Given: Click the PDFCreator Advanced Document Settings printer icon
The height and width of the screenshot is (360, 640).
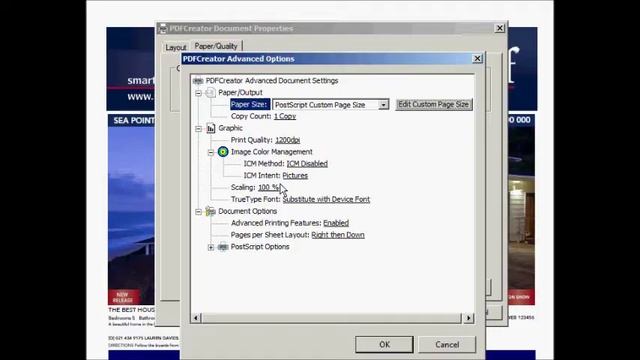Looking at the screenshot, I should tap(198, 81).
